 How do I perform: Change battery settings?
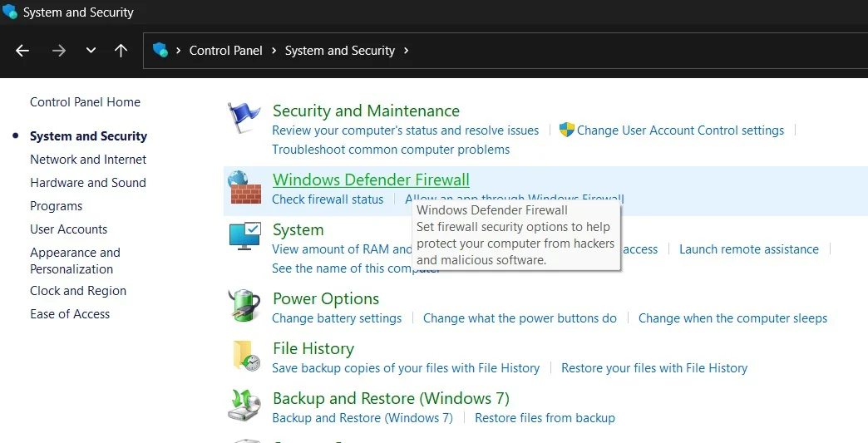[337, 318]
